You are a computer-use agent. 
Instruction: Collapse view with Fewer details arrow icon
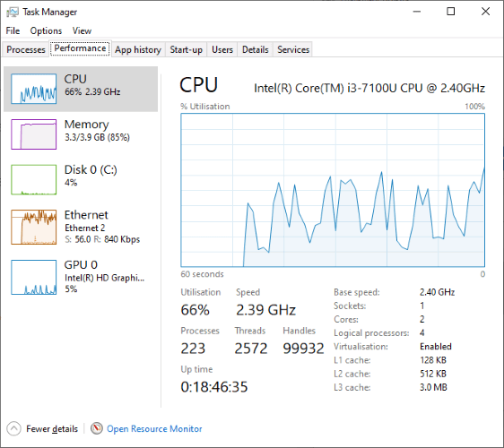click(x=13, y=428)
